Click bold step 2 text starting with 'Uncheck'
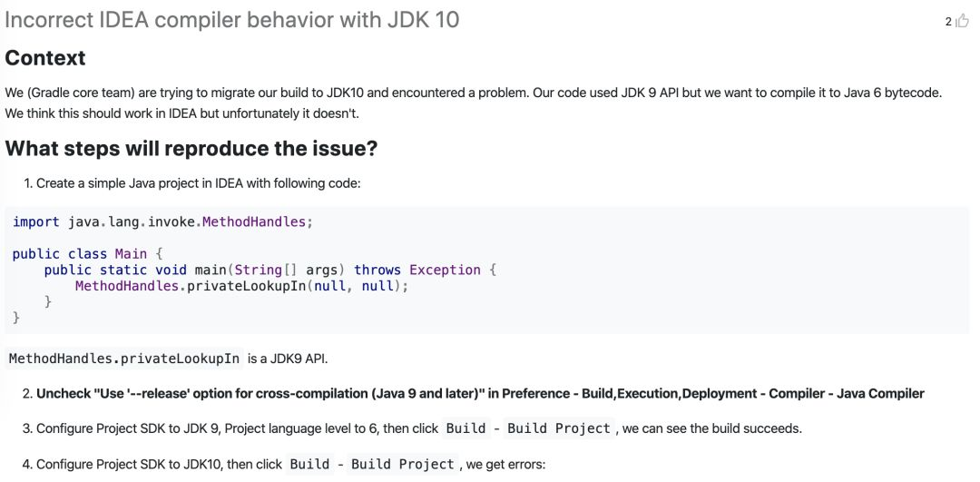The width and height of the screenshot is (980, 482). 480,394
